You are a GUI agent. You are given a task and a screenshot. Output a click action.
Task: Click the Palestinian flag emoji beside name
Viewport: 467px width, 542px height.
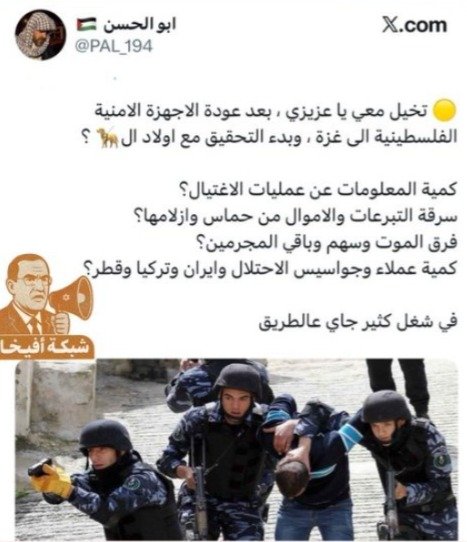[84, 25]
